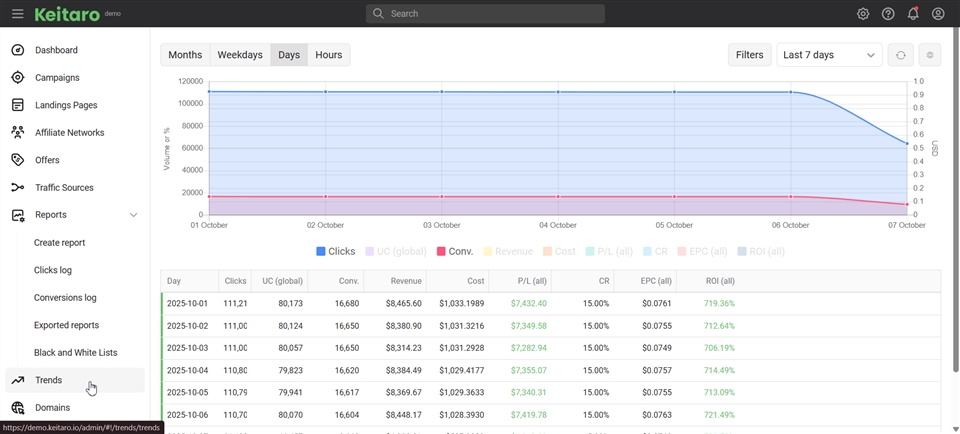Open Campaigns from the sidebar

(x=57, y=78)
